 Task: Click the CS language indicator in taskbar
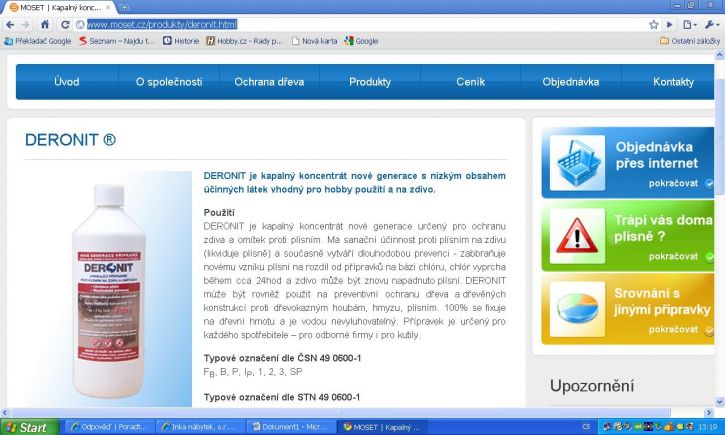[x=586, y=427]
